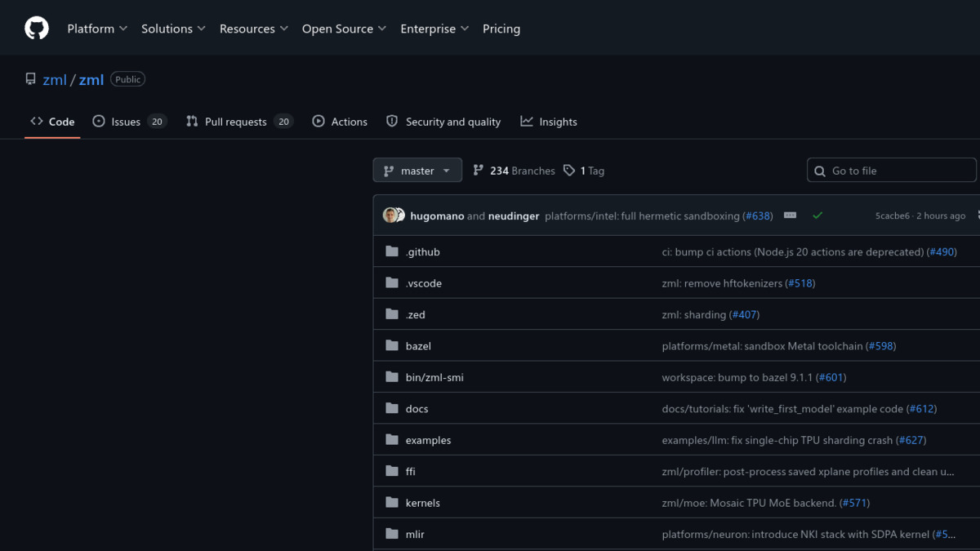Click the Go to file search field
Viewport: 980px width, 551px height.
(x=892, y=171)
